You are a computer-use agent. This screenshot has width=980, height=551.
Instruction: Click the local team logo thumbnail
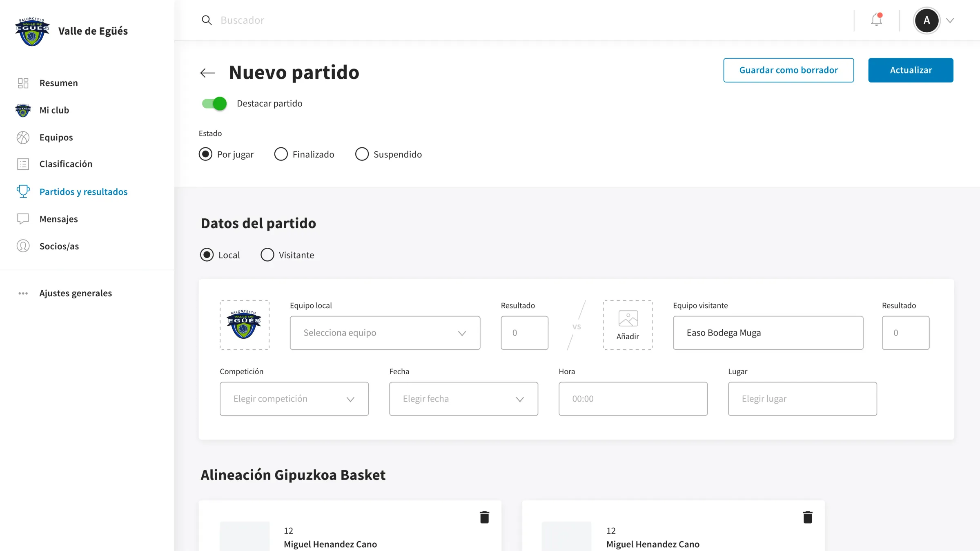244,325
